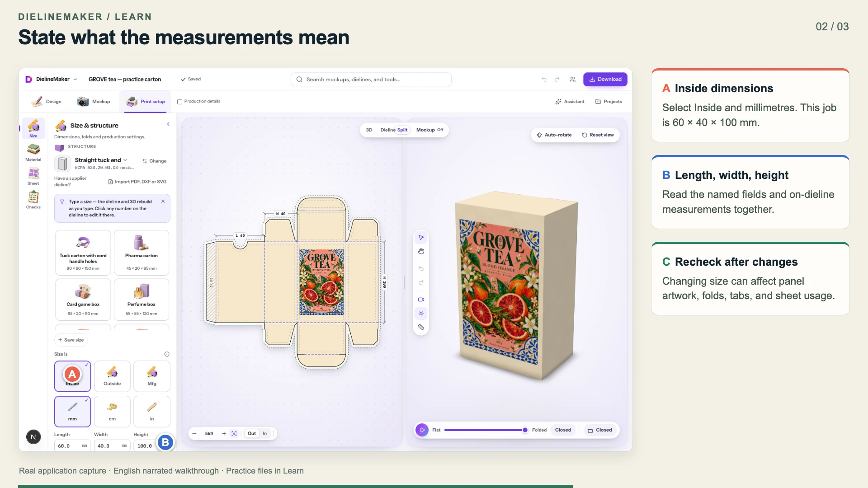Choose Mfg size option

point(152,376)
